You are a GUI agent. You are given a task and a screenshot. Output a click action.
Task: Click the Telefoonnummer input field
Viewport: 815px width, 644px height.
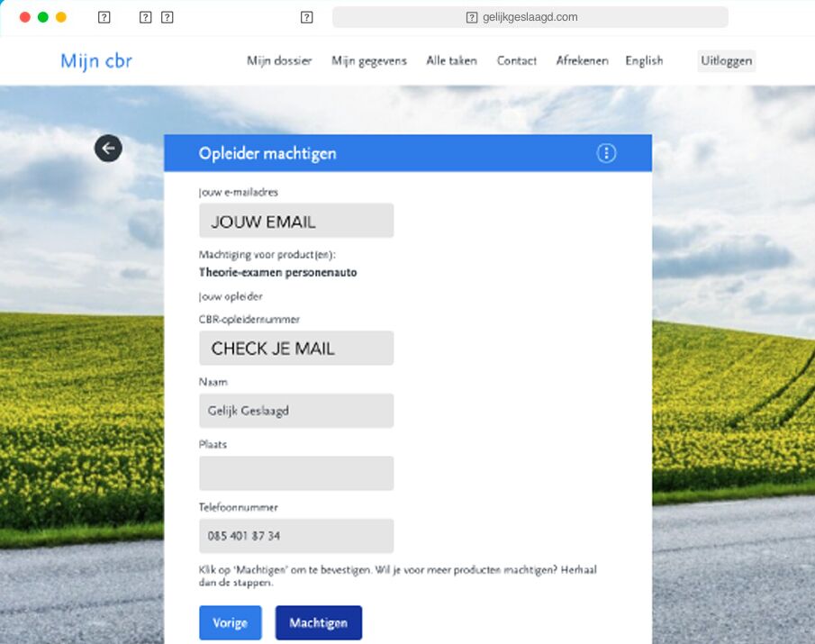click(296, 536)
